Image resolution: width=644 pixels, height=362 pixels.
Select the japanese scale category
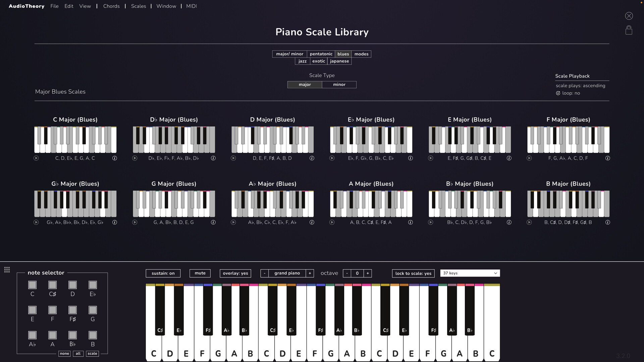pyautogui.click(x=339, y=61)
